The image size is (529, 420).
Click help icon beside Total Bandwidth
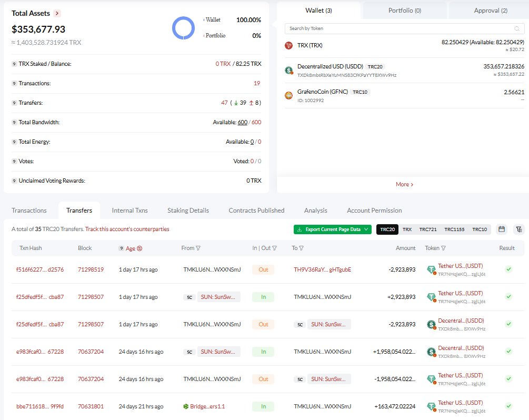pyautogui.click(x=14, y=123)
